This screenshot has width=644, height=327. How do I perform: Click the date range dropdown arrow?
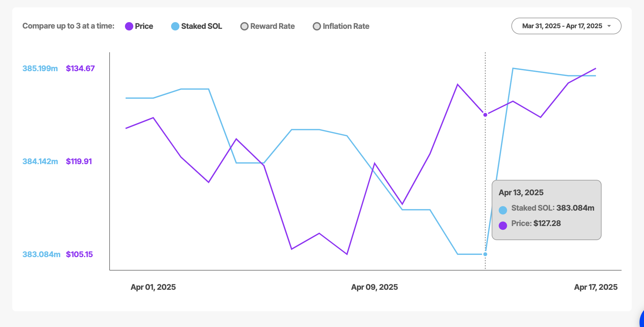point(609,26)
